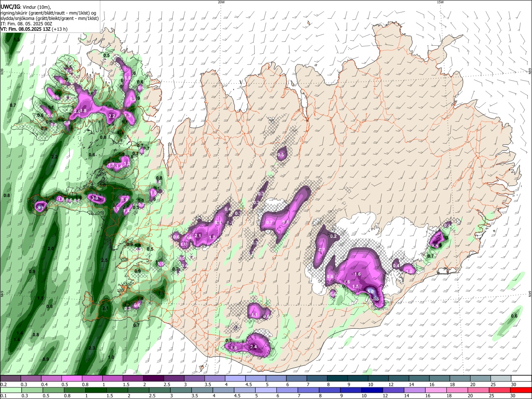Screen dimensions: 532x399
Task: Select the 0.8 label in the snow legend row
Action: point(85,384)
